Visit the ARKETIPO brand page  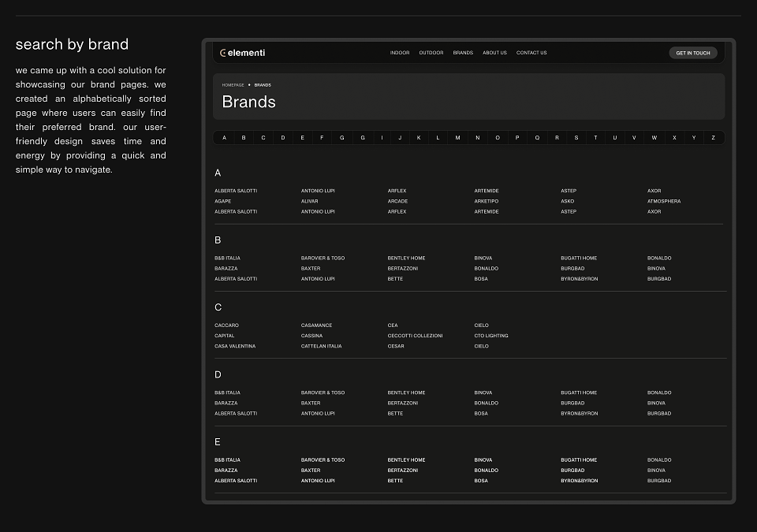487,201
